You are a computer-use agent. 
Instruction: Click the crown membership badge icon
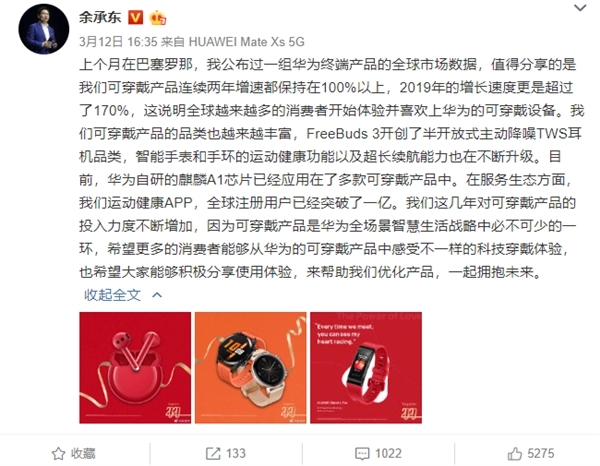[157, 18]
